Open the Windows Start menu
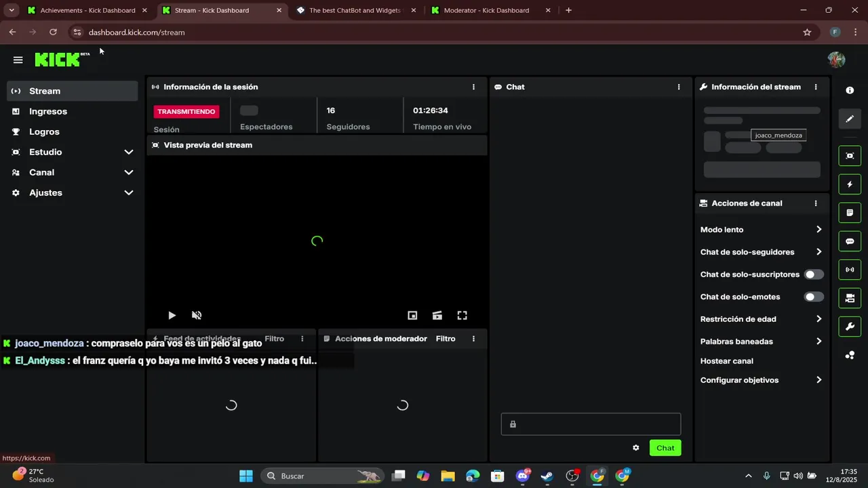868x488 pixels. [x=246, y=476]
